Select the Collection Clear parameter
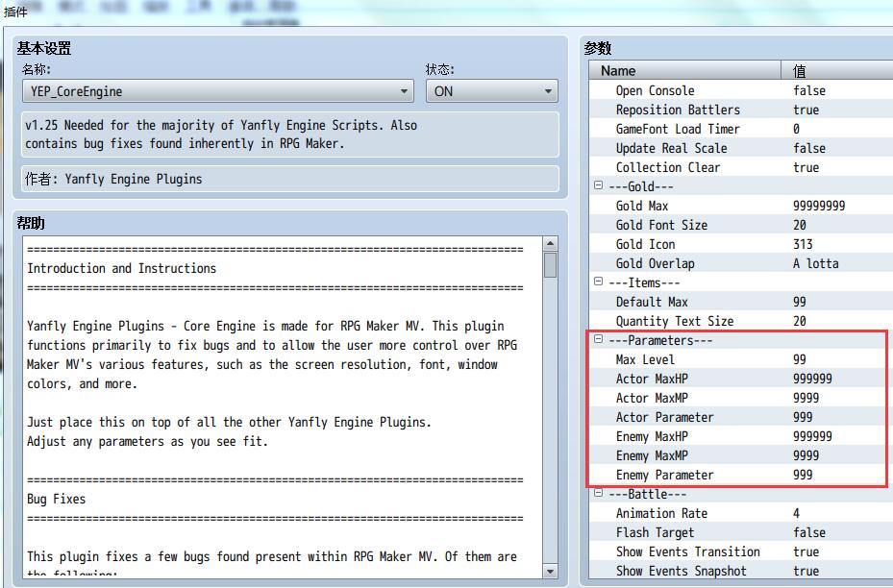Screen dimensions: 893x588 click(741, 168)
